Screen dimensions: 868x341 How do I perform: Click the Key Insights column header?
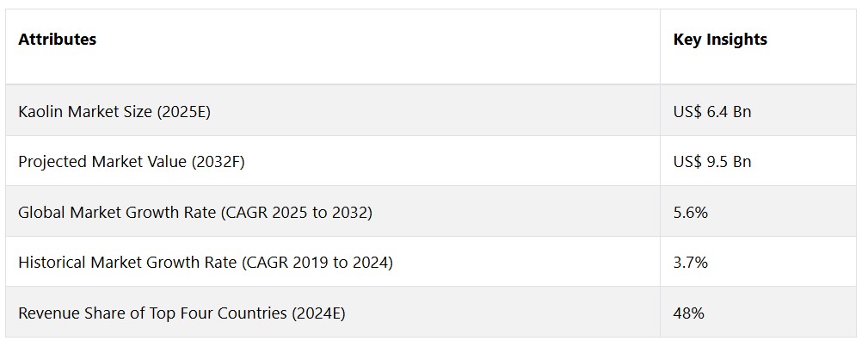[720, 40]
